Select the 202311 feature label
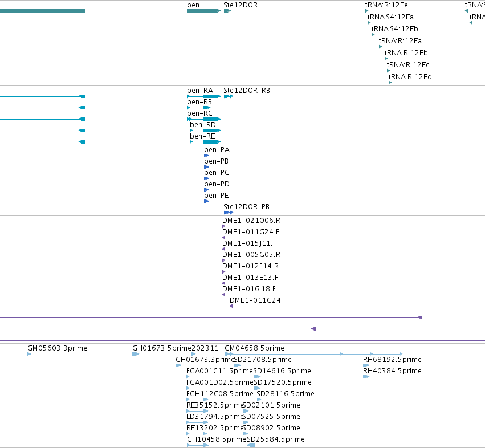Image resolution: width=485 pixels, height=448 pixels. [205, 348]
